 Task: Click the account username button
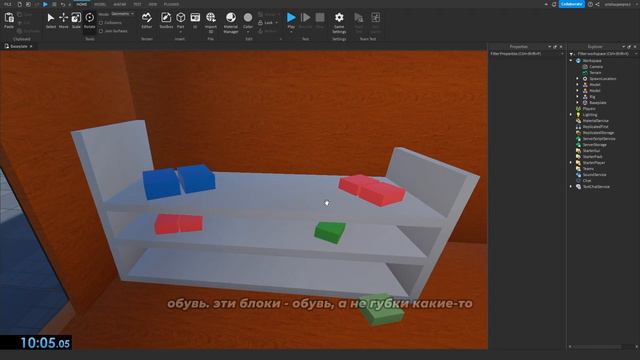618,4
